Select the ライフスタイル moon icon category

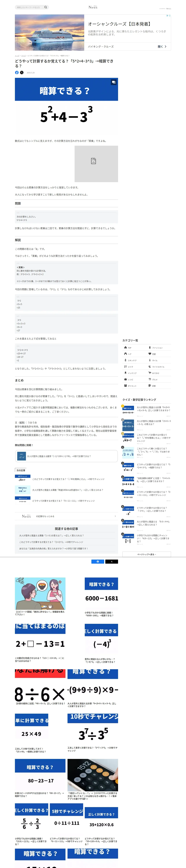(150, 367)
